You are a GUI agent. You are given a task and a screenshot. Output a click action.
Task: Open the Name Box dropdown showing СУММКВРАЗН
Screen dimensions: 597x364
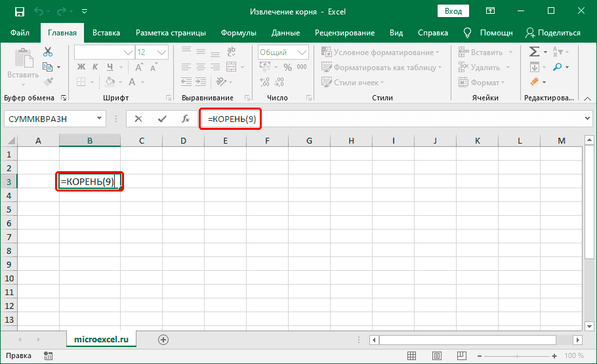click(100, 119)
